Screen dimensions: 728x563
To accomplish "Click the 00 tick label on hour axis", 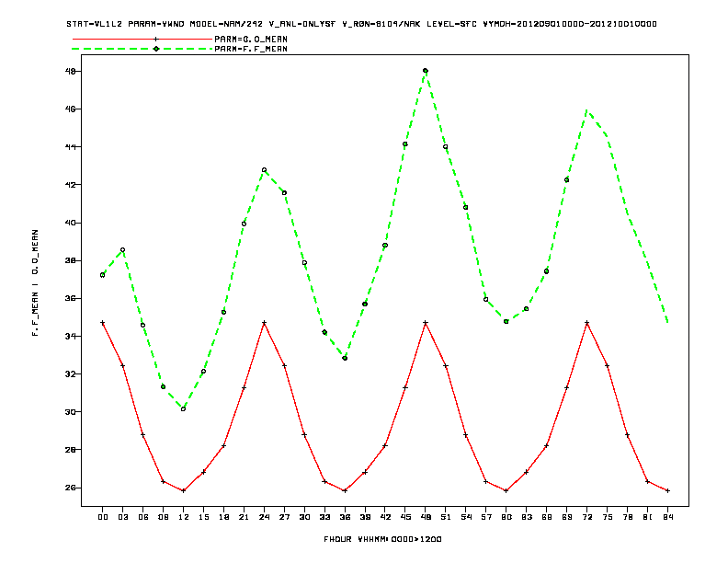I will click(x=103, y=517).
